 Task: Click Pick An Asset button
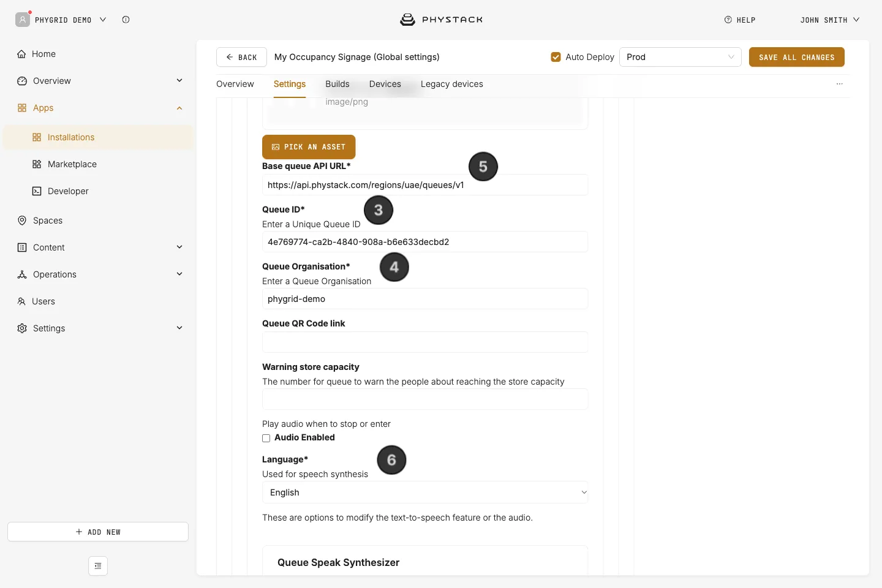point(309,147)
